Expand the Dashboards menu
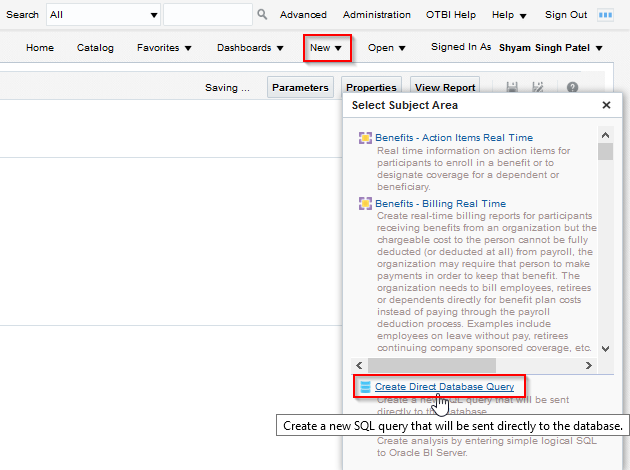The height and width of the screenshot is (470, 630). [250, 48]
